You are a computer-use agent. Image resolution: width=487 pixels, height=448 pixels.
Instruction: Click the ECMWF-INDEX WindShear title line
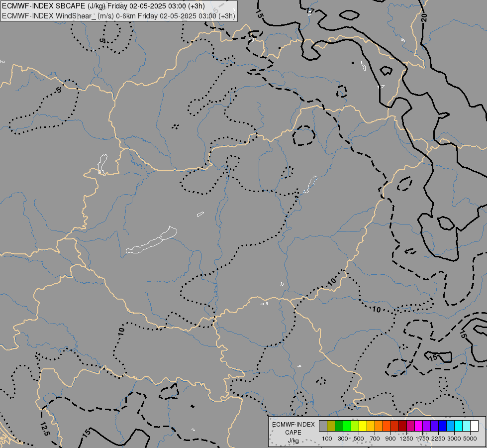coord(118,16)
